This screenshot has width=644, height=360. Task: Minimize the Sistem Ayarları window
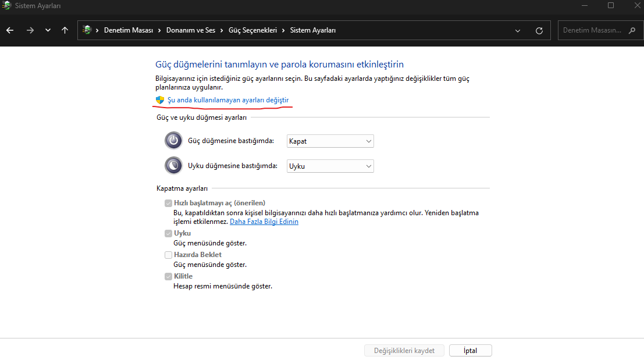click(585, 5)
